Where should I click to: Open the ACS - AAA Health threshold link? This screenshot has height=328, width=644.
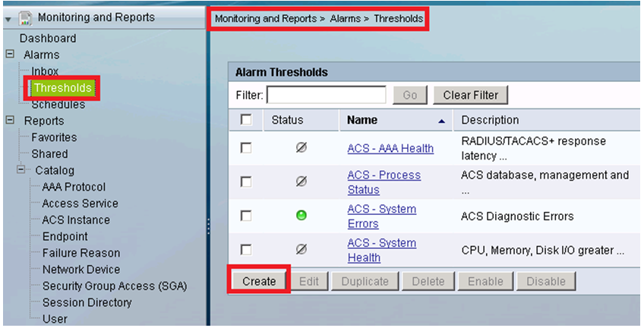[x=390, y=148]
